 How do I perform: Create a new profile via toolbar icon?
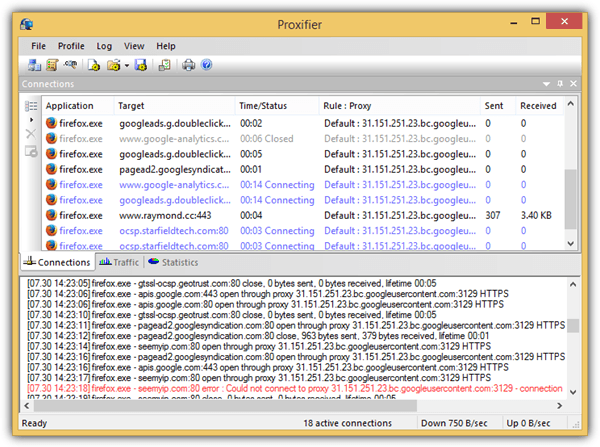tap(94, 65)
